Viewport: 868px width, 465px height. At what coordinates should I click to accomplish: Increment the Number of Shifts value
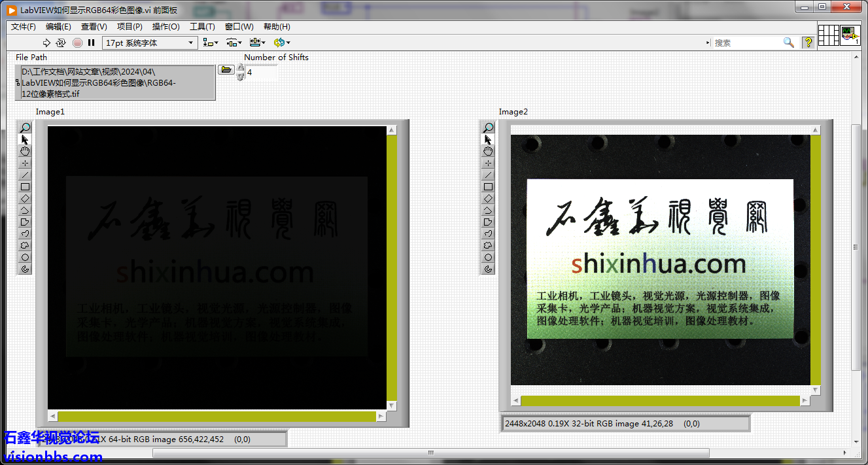[x=240, y=67]
